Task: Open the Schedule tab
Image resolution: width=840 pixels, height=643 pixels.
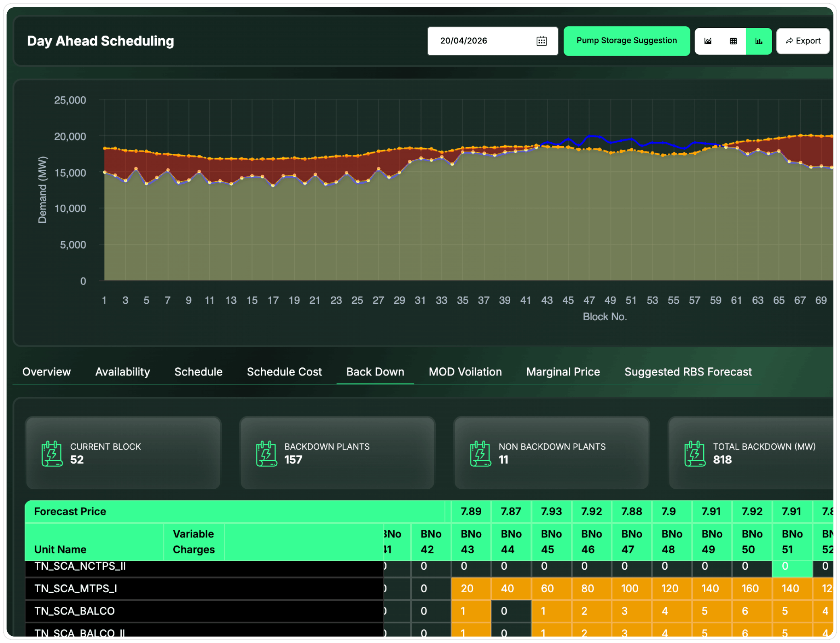Action: [x=198, y=371]
